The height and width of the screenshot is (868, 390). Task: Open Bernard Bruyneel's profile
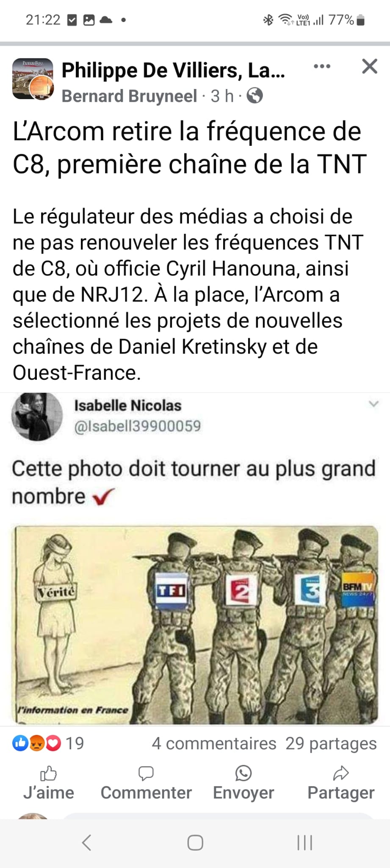pyautogui.click(x=129, y=96)
